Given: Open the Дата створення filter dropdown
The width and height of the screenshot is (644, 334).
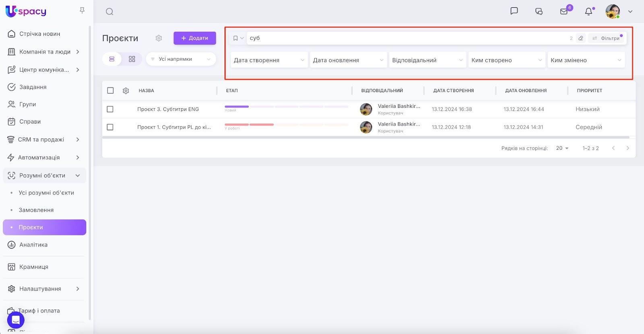Looking at the screenshot, I should [269, 60].
